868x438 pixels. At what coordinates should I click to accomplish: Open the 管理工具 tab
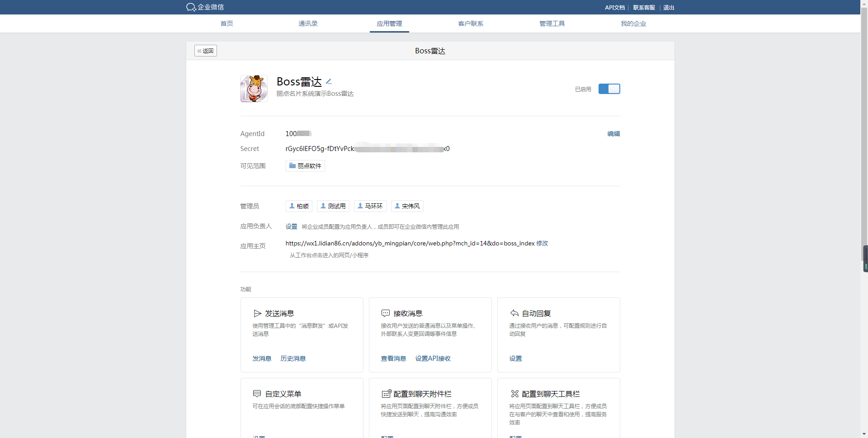[552, 24]
